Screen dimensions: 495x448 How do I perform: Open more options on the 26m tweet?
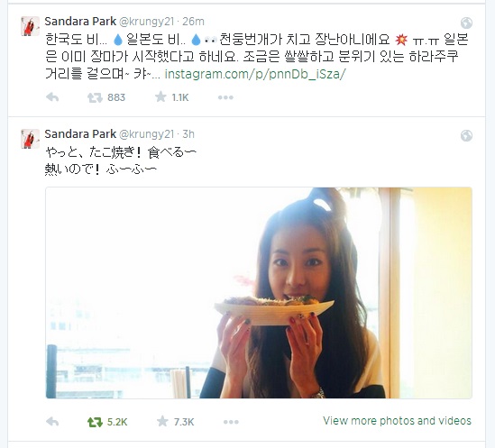(x=225, y=97)
